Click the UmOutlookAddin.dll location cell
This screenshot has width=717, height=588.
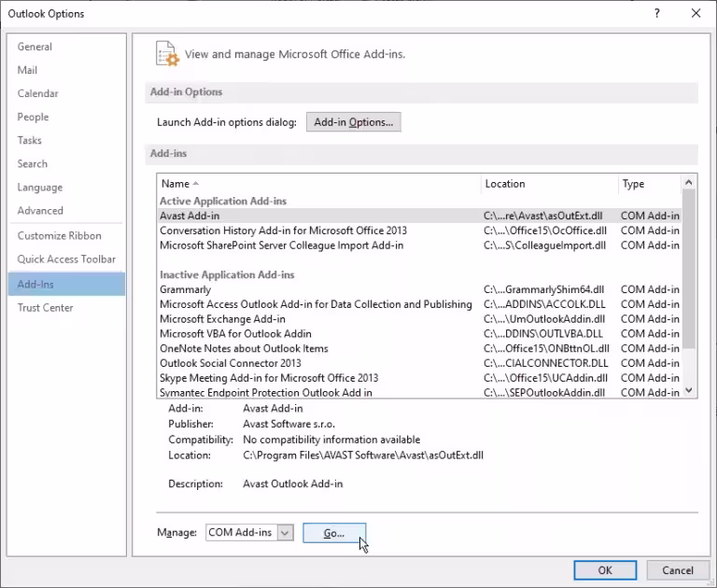[544, 319]
